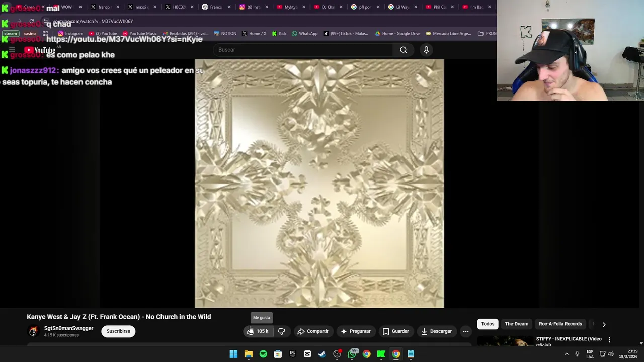Open Steam from the taskbar
The width and height of the screenshot is (644, 362).
322,354
